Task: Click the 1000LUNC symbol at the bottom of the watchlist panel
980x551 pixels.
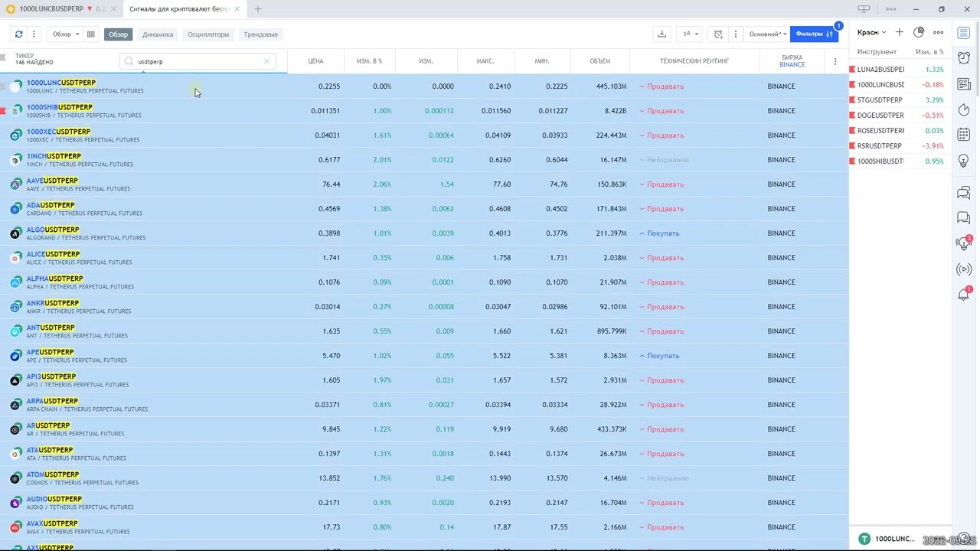Action: (894, 539)
